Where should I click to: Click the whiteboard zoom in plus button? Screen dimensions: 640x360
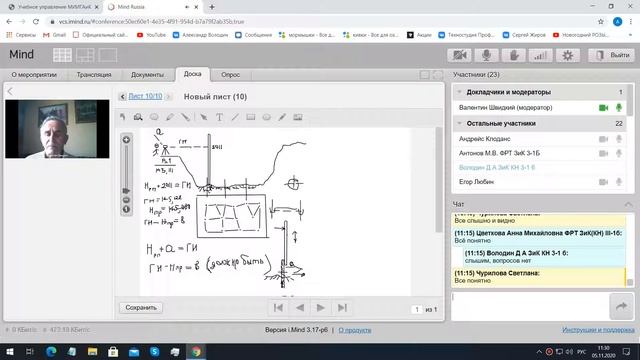coord(126,140)
